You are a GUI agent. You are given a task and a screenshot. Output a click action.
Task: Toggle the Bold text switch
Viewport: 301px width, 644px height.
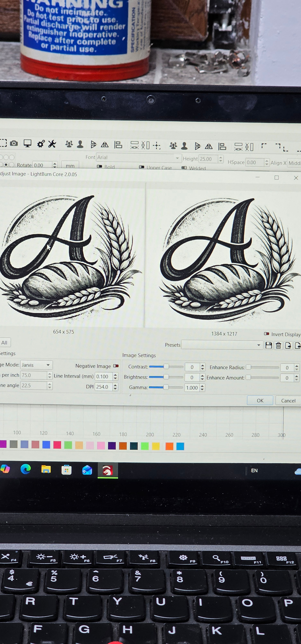99,166
